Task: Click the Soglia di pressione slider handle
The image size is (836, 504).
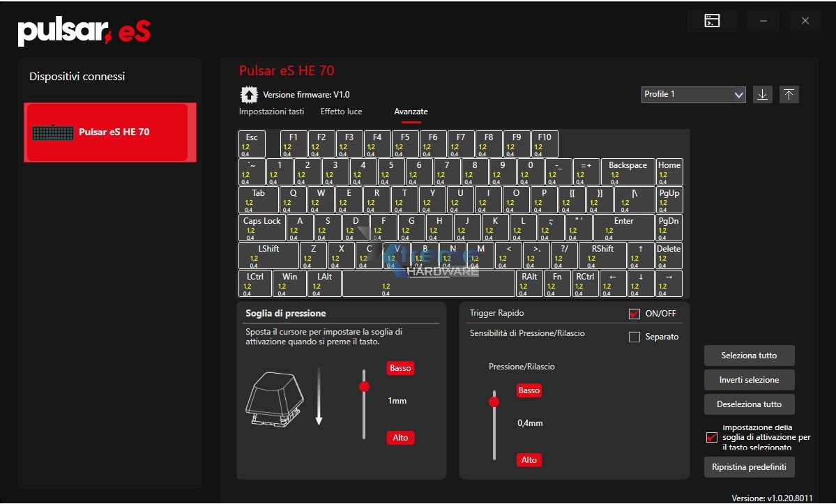Action: click(364, 386)
